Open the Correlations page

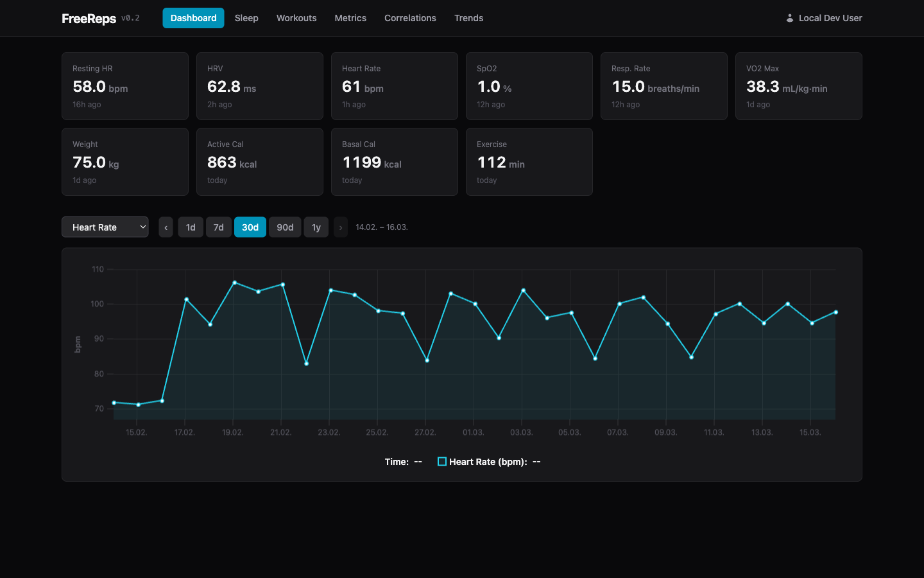click(410, 18)
